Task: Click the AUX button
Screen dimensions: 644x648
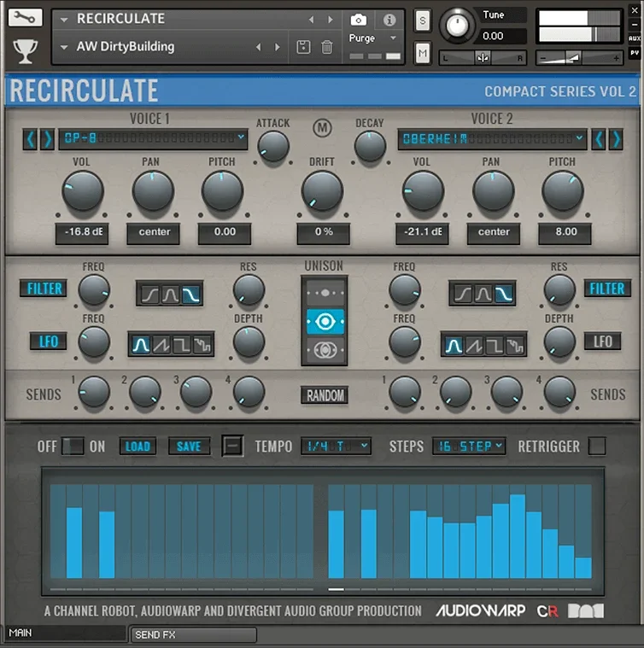Action: (635, 38)
